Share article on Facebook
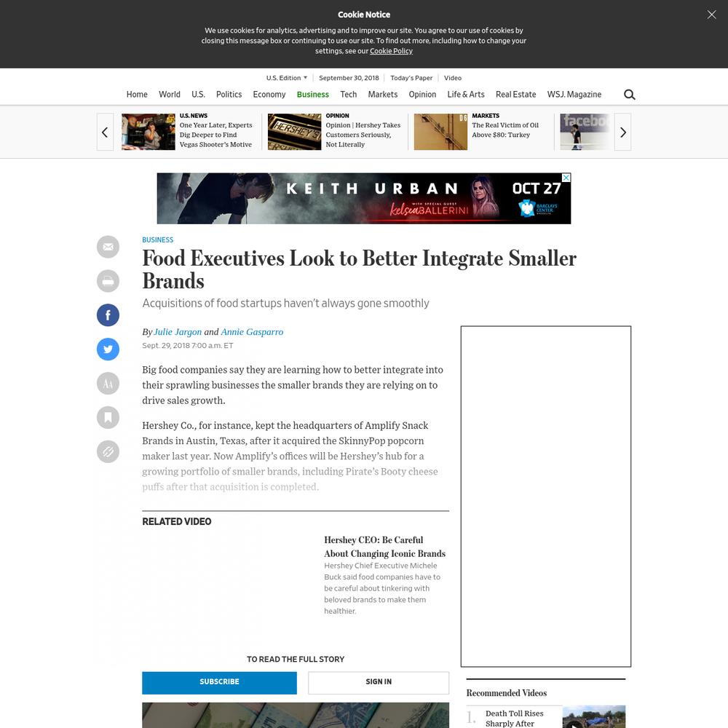 108,315
